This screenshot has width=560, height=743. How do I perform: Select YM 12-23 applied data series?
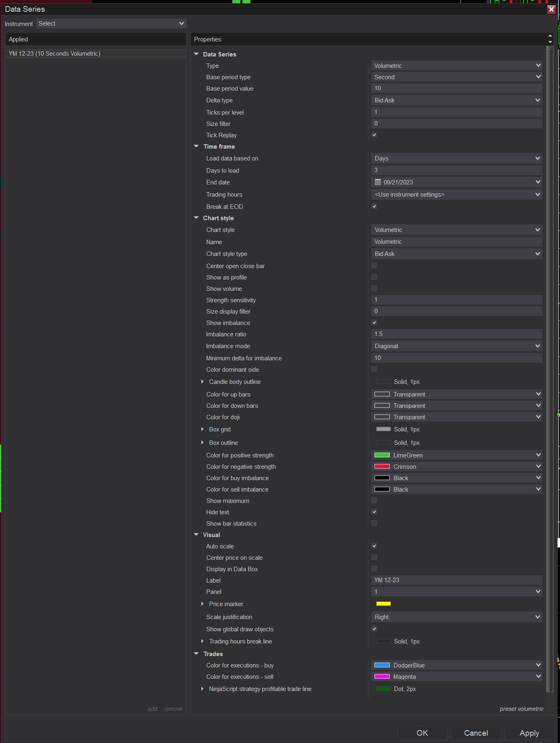click(x=96, y=54)
